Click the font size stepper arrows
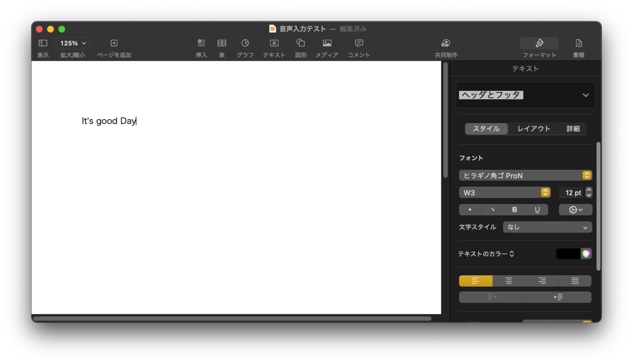 click(589, 193)
